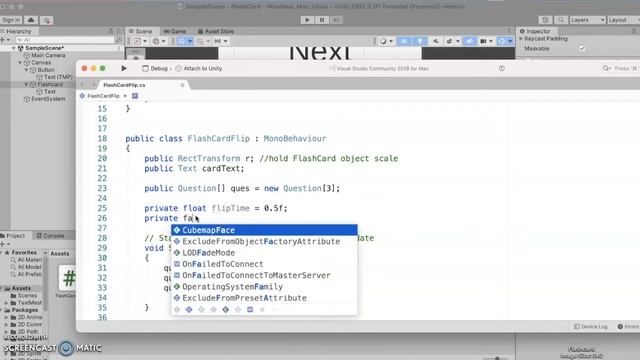Click Visual Studio search box
The image size is (640, 360).
click(x=621, y=69)
